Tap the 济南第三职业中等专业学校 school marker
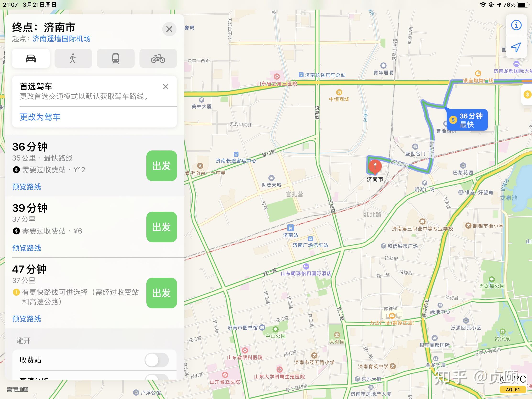This screenshot has height=399, width=532. click(423, 222)
